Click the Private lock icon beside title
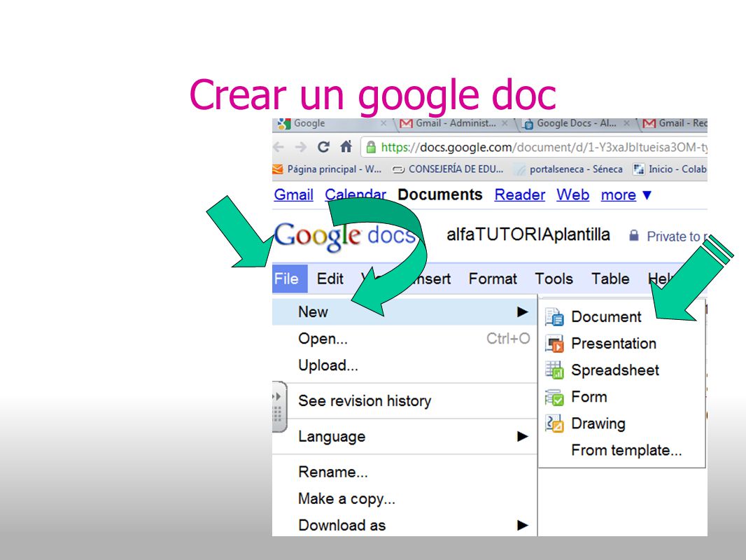746x560 pixels. [634, 235]
